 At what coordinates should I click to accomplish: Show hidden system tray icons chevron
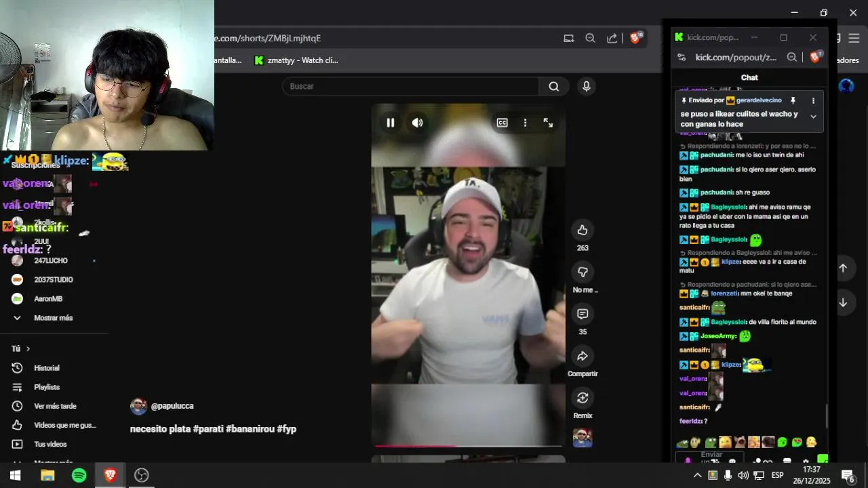coord(697,475)
